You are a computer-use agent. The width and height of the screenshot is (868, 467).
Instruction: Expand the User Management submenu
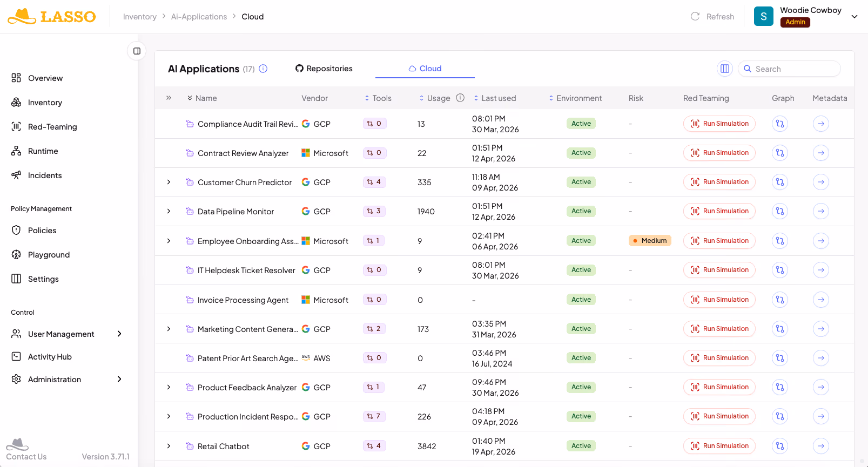tap(119, 334)
